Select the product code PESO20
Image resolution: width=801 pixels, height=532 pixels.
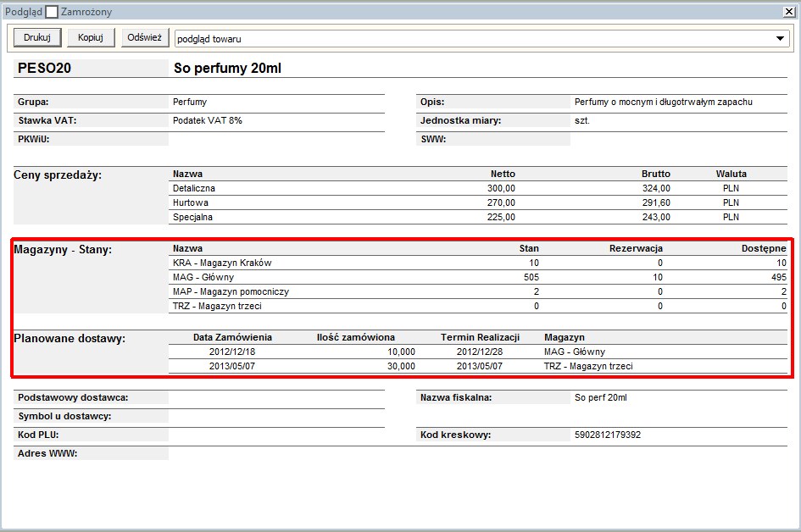coord(44,68)
